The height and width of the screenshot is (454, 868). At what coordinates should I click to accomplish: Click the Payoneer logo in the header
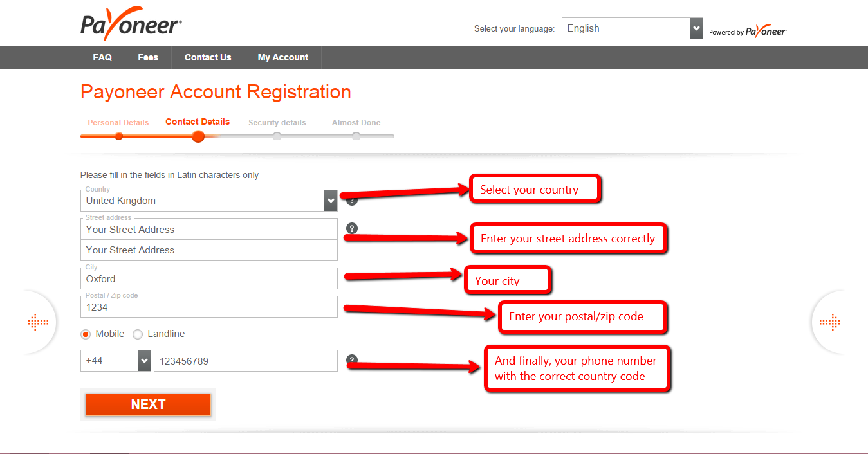(130, 24)
